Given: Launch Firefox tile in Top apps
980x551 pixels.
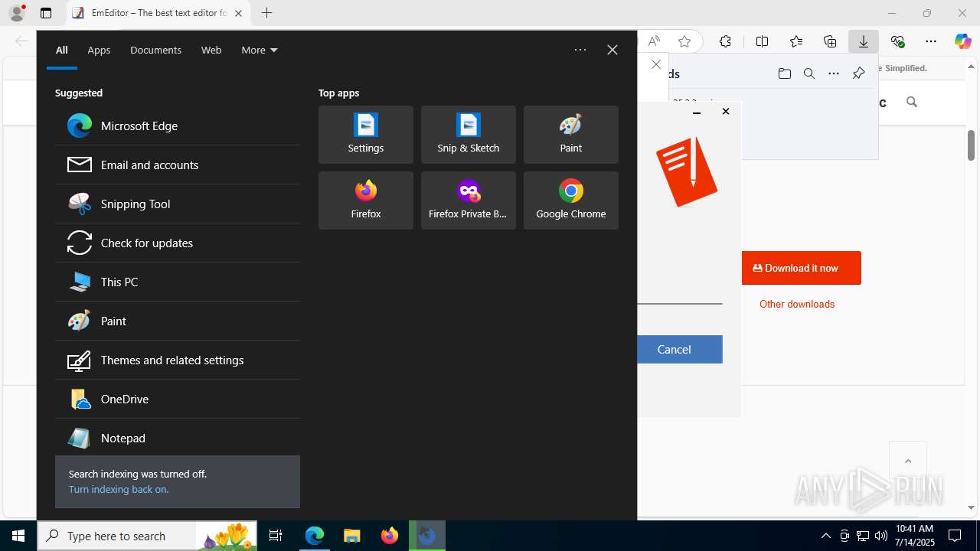Looking at the screenshot, I should (366, 201).
